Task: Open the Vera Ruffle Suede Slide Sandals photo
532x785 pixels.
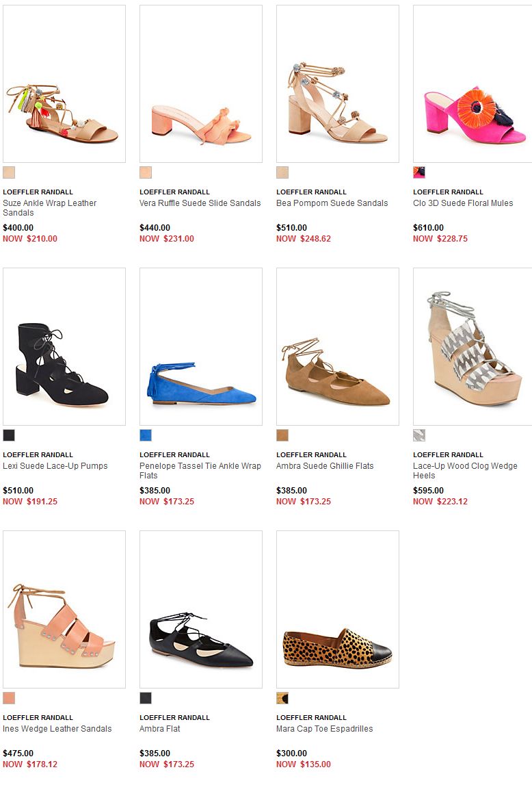Action: tap(201, 83)
